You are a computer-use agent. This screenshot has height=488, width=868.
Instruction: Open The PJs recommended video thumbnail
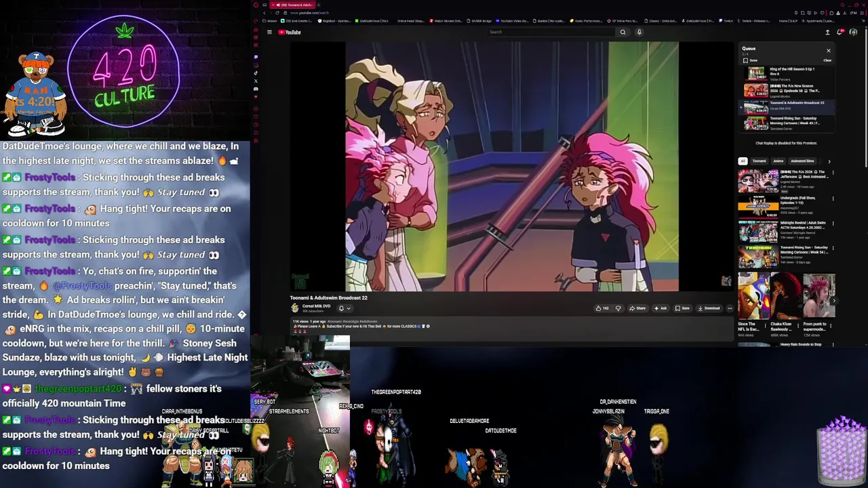pyautogui.click(x=758, y=182)
